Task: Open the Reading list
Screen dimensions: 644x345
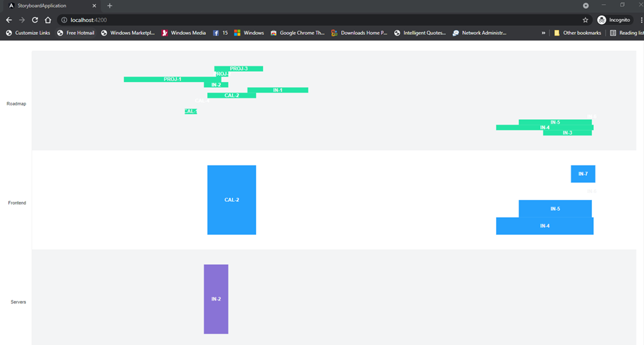Action: click(626, 33)
